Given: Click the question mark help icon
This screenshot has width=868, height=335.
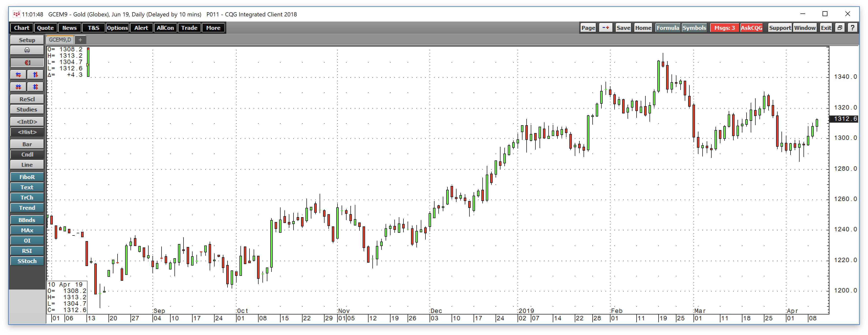Looking at the screenshot, I should (x=852, y=28).
